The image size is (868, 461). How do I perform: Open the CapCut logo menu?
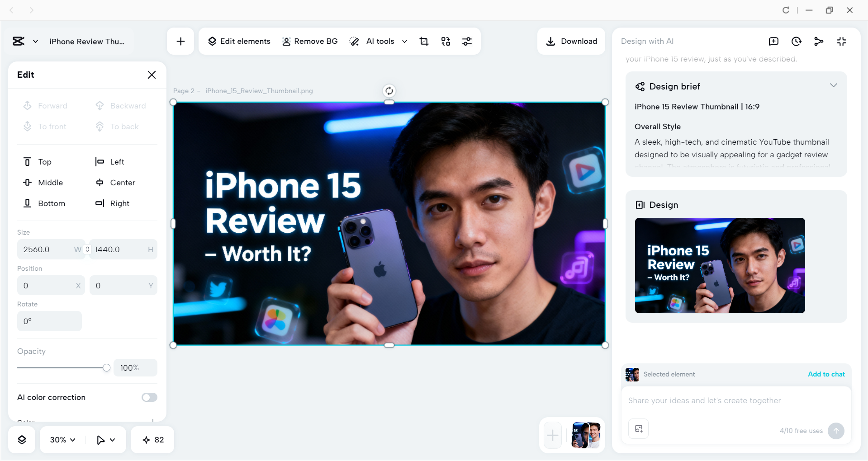tap(19, 42)
